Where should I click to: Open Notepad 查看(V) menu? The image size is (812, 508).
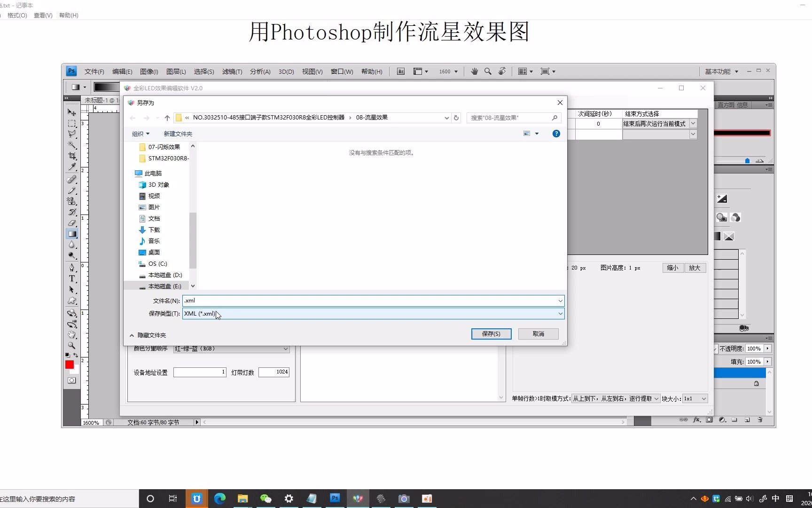tap(43, 15)
